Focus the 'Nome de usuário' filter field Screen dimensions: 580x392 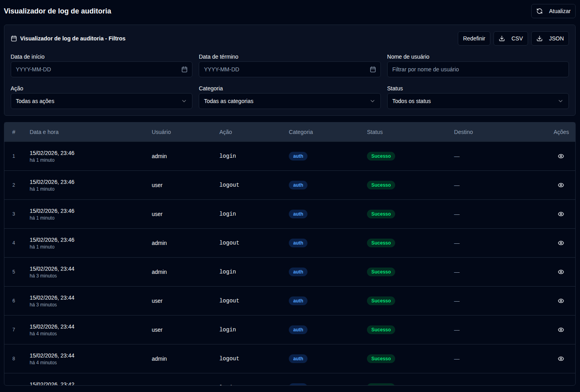click(477, 69)
